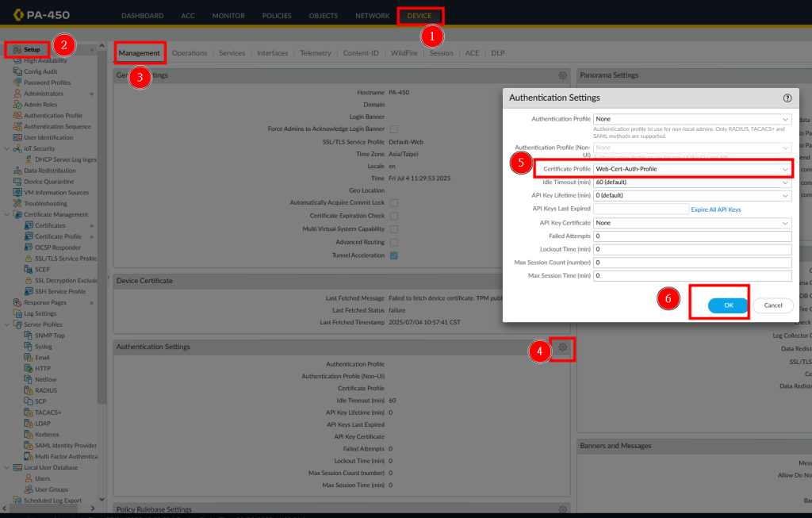The image size is (812, 518).
Task: Open the Certificate Profile dropdown
Action: 692,169
